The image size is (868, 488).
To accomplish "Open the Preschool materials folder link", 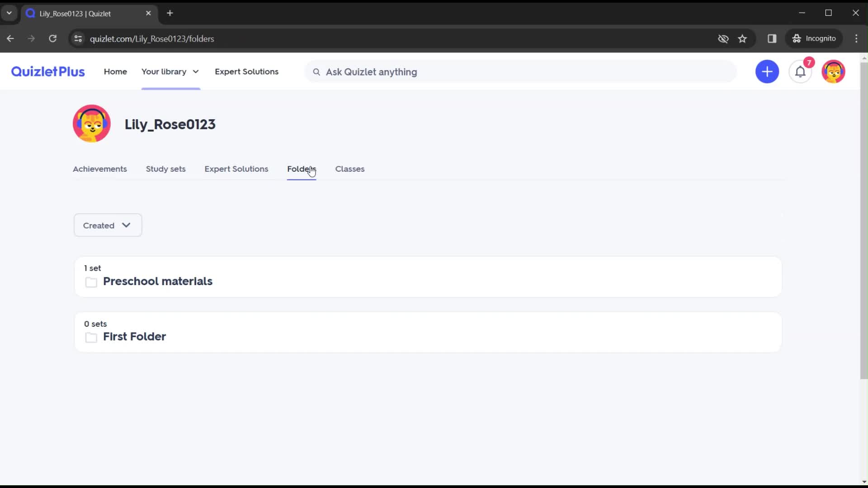I will (x=158, y=281).
